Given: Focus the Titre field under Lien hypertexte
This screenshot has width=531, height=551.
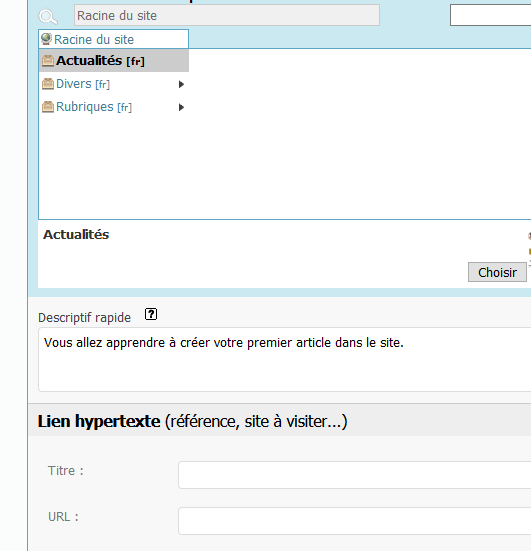Looking at the screenshot, I should (355, 475).
